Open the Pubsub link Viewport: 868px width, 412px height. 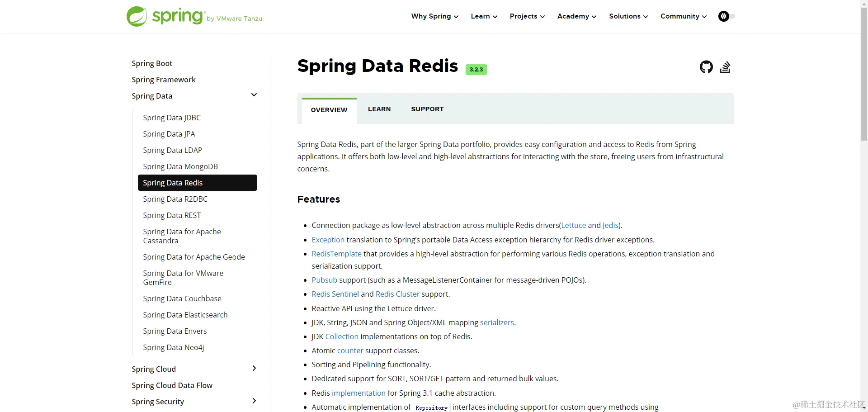[324, 280]
